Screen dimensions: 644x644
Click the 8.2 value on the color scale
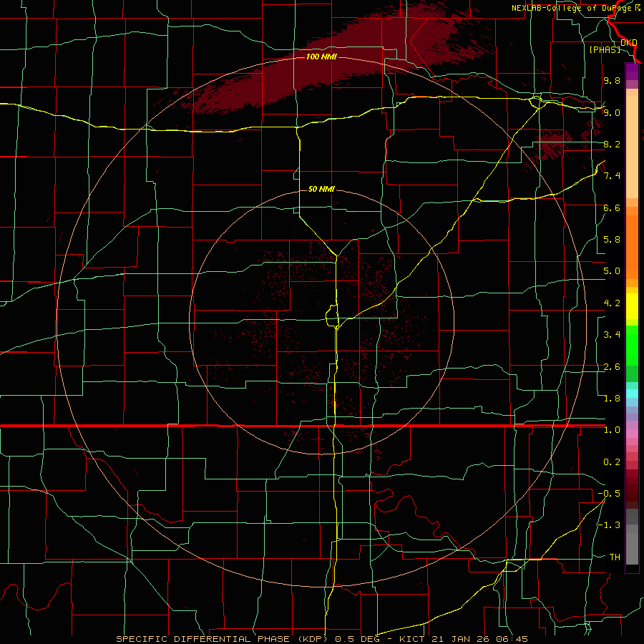pyautogui.click(x=612, y=144)
